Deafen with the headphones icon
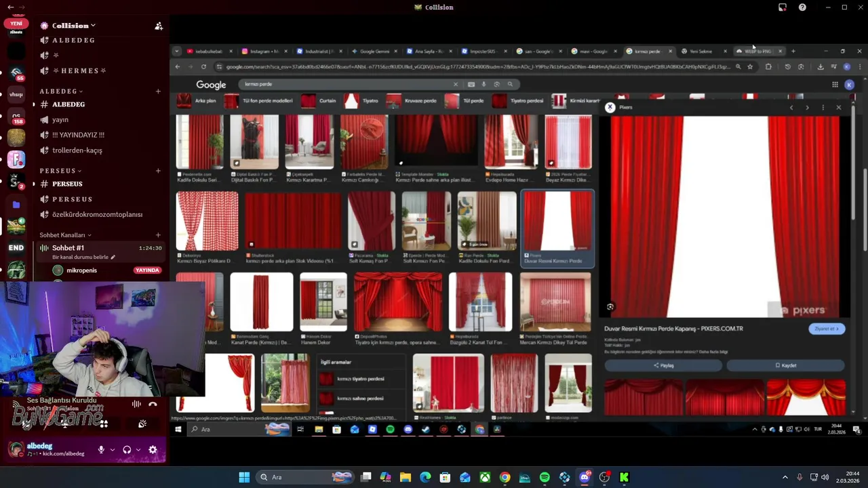868x488 pixels. click(127, 449)
